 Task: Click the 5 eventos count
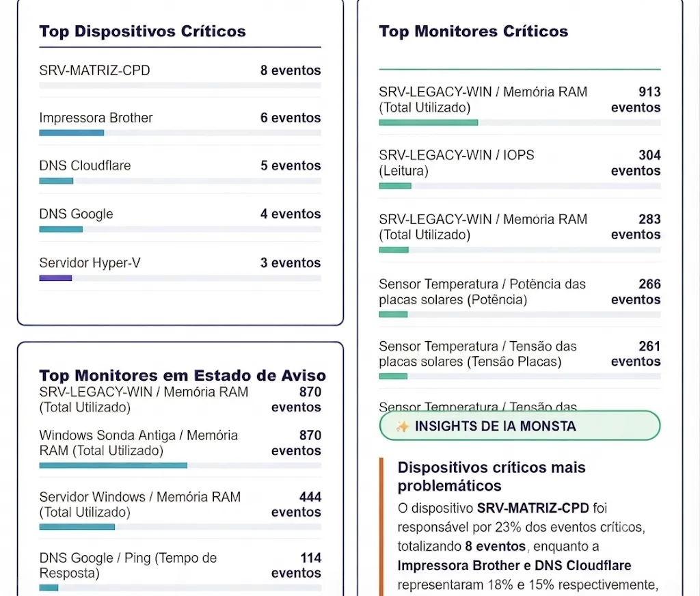[x=291, y=165]
